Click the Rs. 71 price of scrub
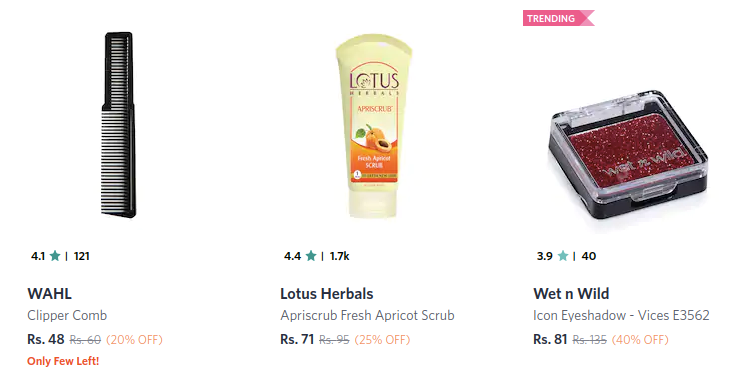741x379 pixels. (x=297, y=339)
